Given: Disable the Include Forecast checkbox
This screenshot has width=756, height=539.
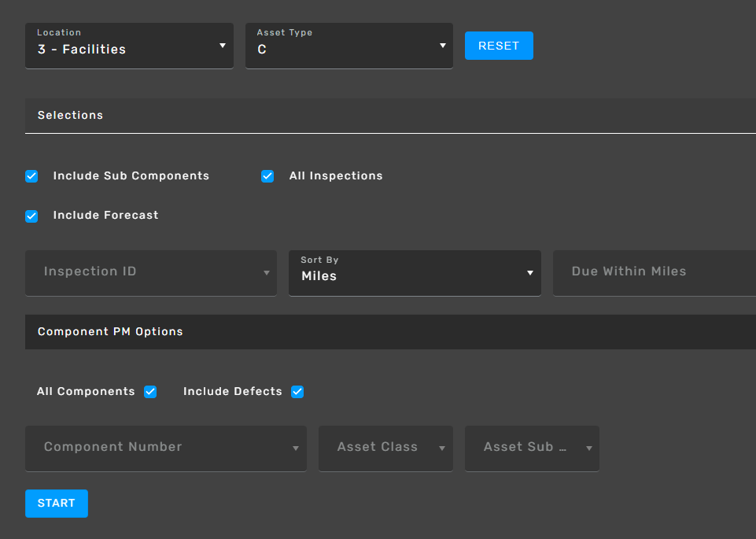Looking at the screenshot, I should [x=31, y=216].
